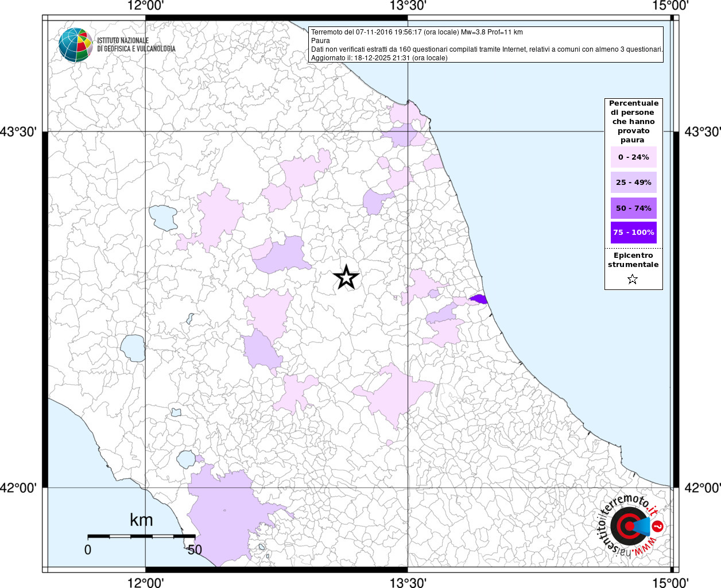Click the 13°30' longitude label at the top

click(x=408, y=6)
